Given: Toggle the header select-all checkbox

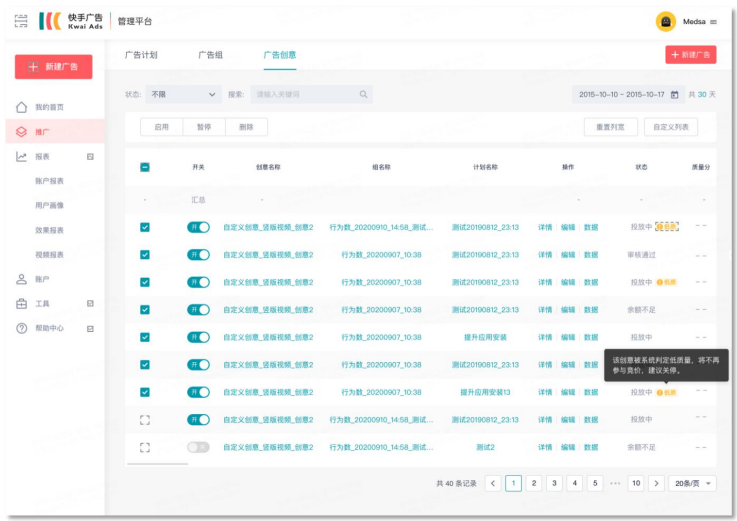Looking at the screenshot, I should coord(145,167).
